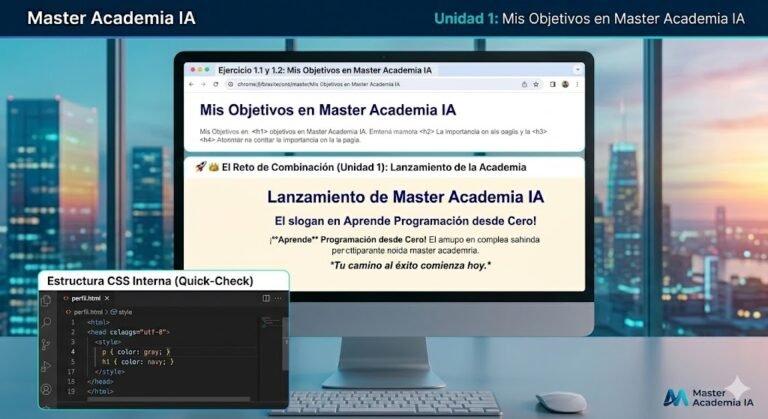The image size is (768, 419).
Task: Click the head charset code line
Action: [x=128, y=332]
